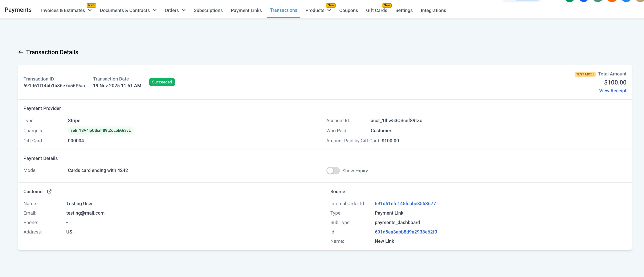
Task: Open Internal Order Id 691d61efc145fcabe8553677 link
Action: 405,203
